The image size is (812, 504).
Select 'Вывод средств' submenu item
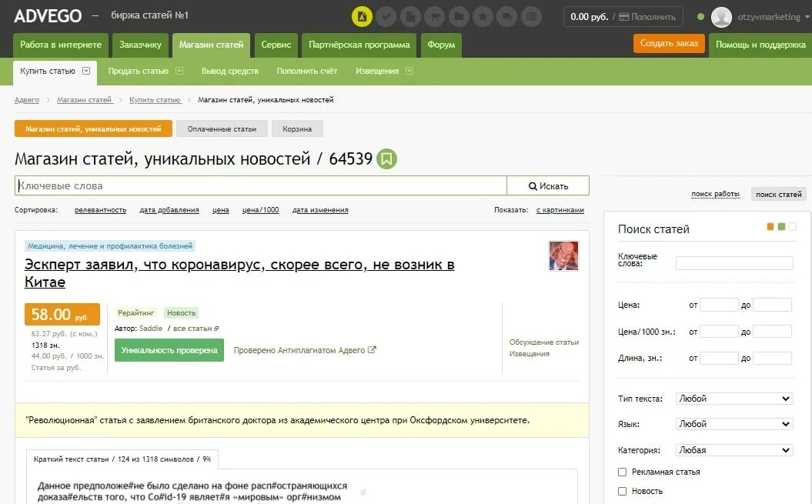coord(230,71)
